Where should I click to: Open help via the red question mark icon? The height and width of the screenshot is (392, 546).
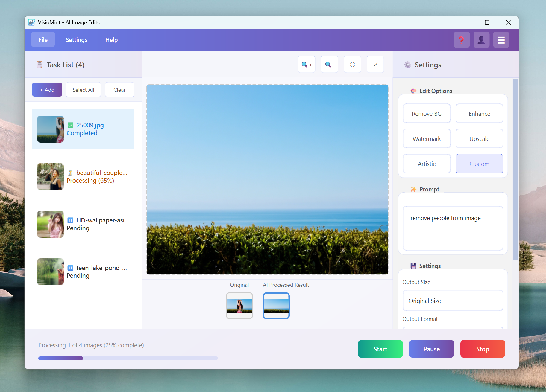pyautogui.click(x=461, y=40)
